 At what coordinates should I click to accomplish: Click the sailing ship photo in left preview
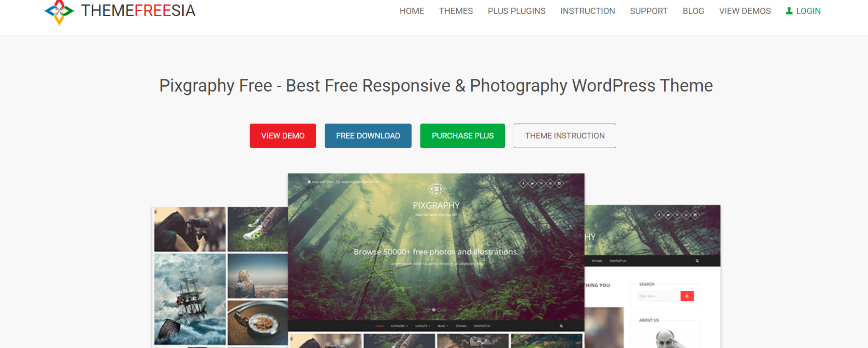(190, 299)
